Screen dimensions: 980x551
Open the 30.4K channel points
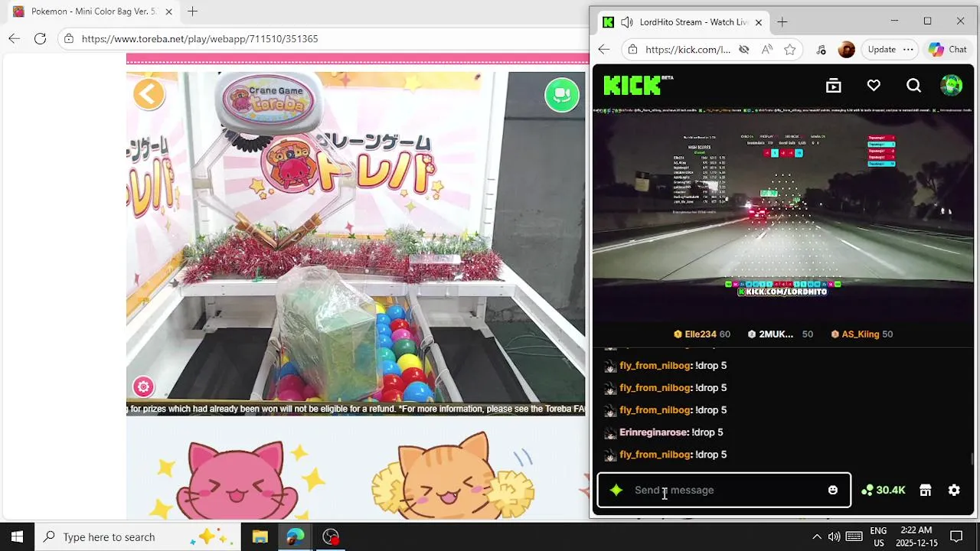(x=883, y=491)
